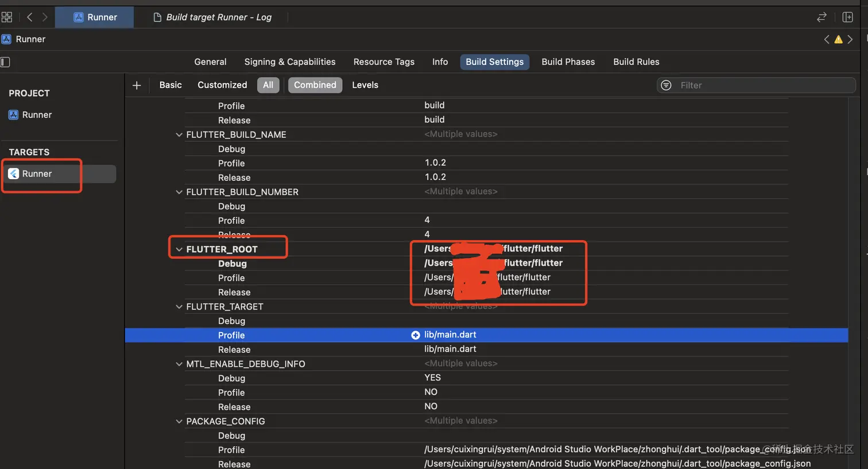Click the swap editor arrows icon
This screenshot has height=469, width=868.
click(821, 17)
